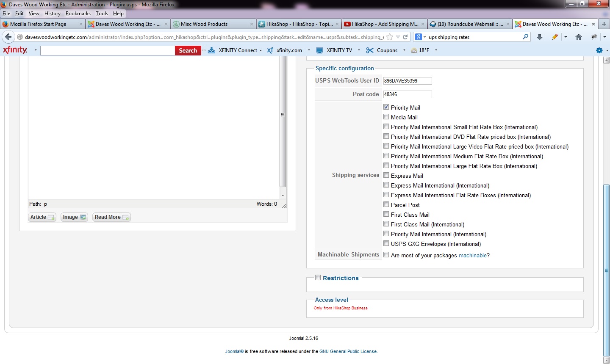The image size is (610, 364).
Task: Click the xfinity logo in toolbar
Action: [x=15, y=50]
